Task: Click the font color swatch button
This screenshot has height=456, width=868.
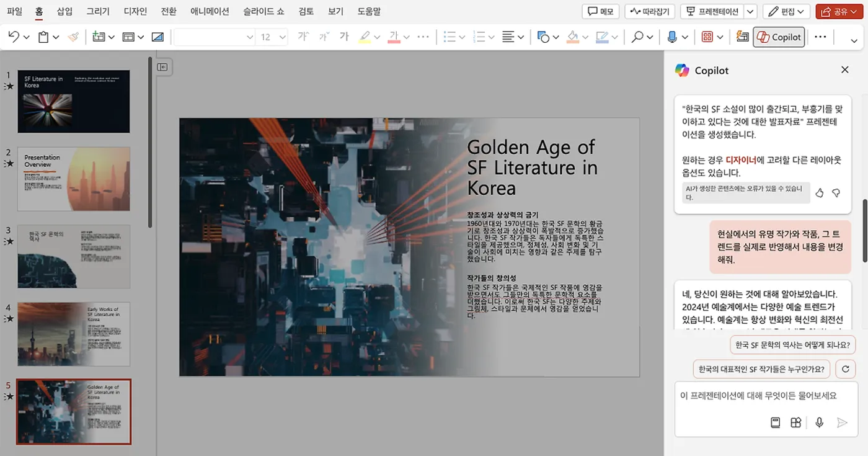Action: pyautogui.click(x=394, y=37)
